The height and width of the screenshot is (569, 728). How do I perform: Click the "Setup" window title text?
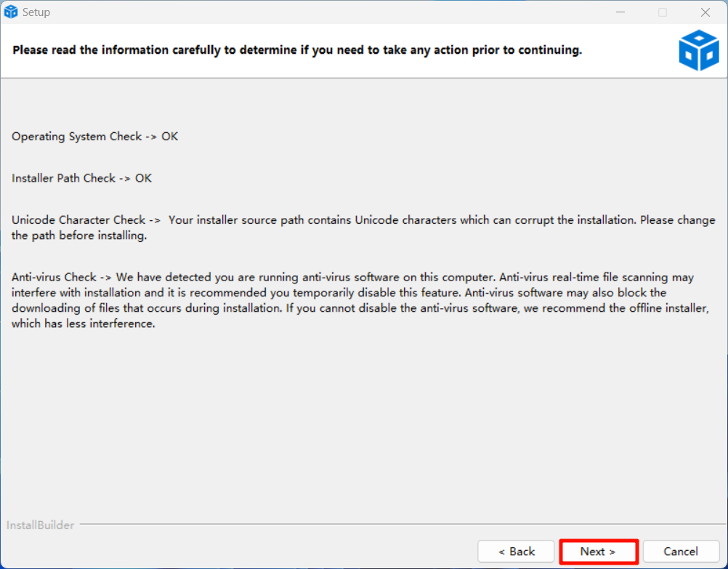[36, 12]
